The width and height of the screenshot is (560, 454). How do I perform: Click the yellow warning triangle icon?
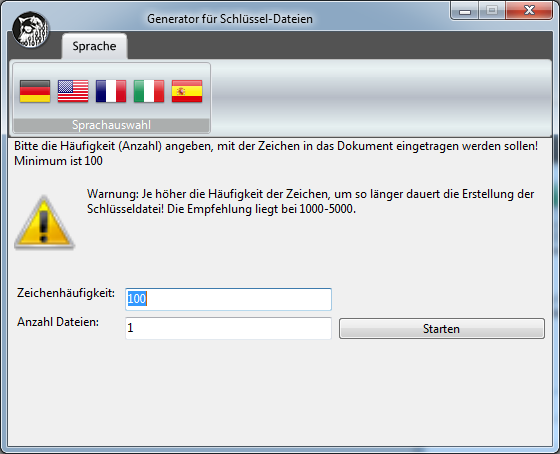pyautogui.click(x=44, y=222)
